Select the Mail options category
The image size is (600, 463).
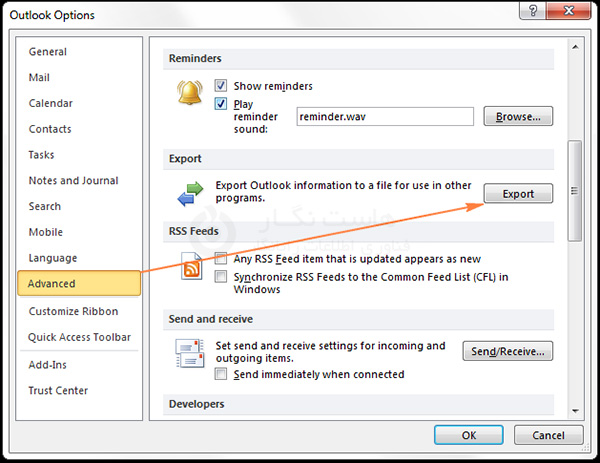tap(40, 77)
